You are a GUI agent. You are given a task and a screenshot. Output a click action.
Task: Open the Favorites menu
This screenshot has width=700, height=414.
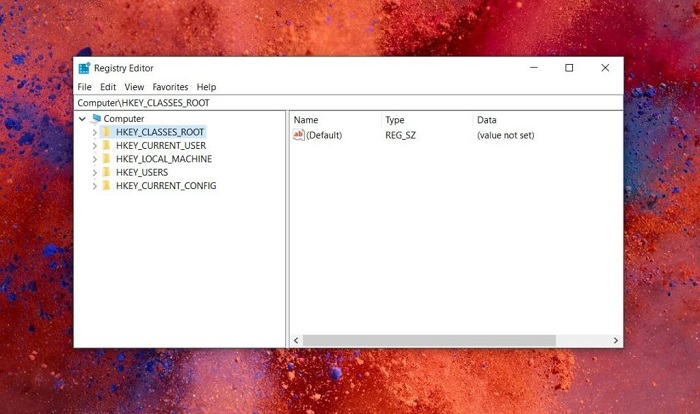(x=170, y=87)
